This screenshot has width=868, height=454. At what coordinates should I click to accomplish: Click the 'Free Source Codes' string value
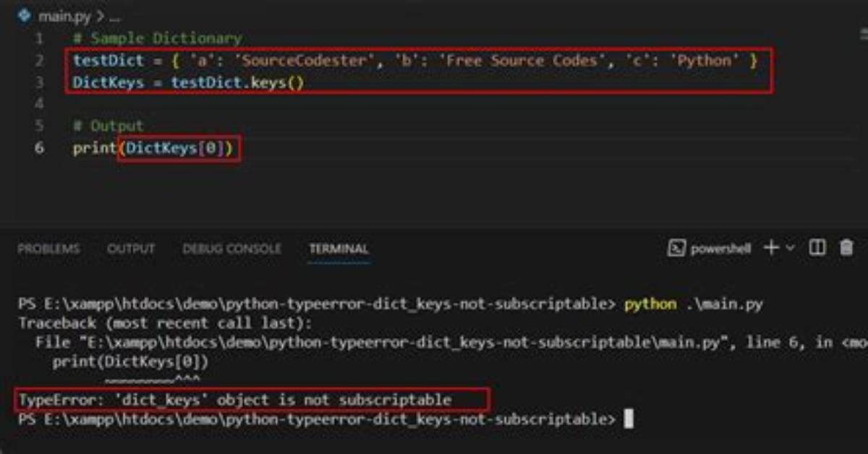[x=522, y=61]
